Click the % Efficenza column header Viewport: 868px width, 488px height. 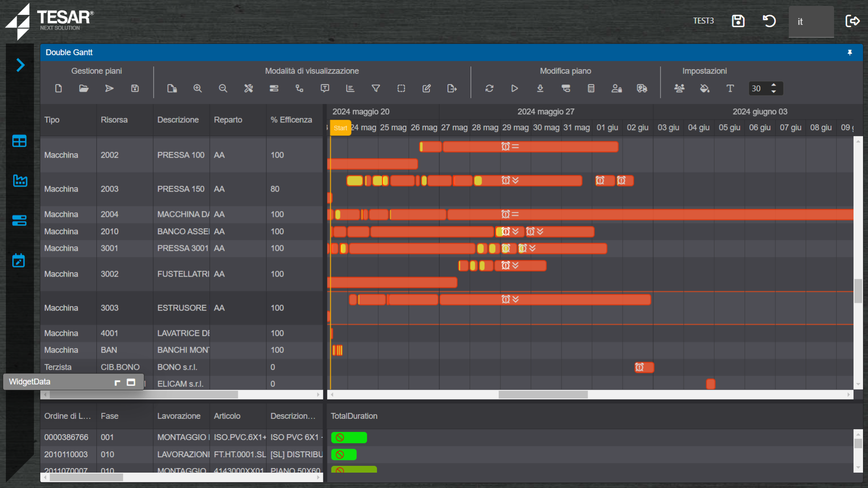pos(291,120)
